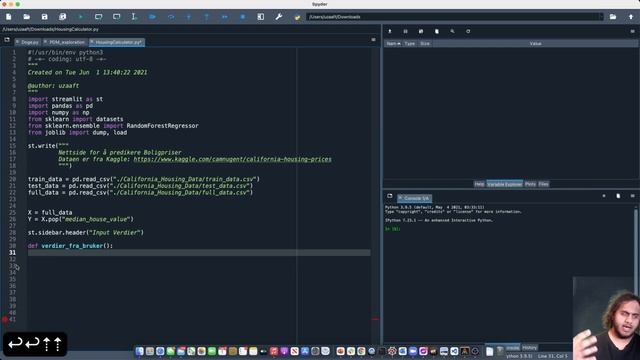Toggle the breakpoint on line 41
Image resolution: width=640 pixels, height=360 pixels.
[x=5, y=319]
